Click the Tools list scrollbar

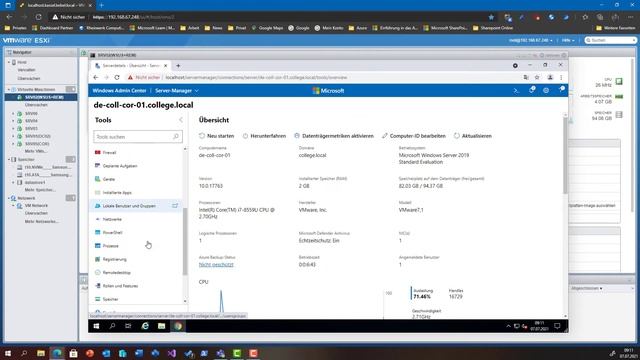(x=185, y=241)
